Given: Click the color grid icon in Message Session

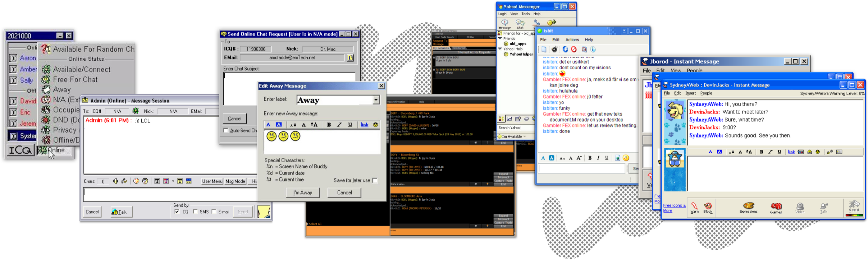Looking at the screenshot, I should coord(189,181).
